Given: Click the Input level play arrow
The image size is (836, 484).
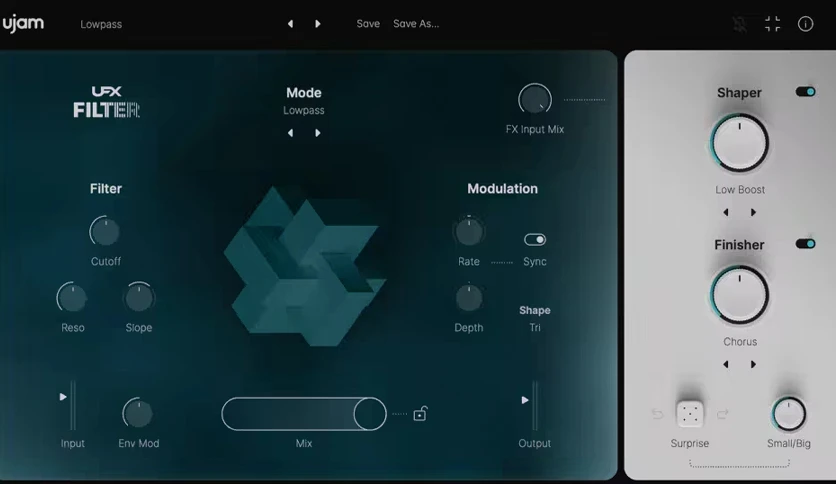Looking at the screenshot, I should (63, 397).
